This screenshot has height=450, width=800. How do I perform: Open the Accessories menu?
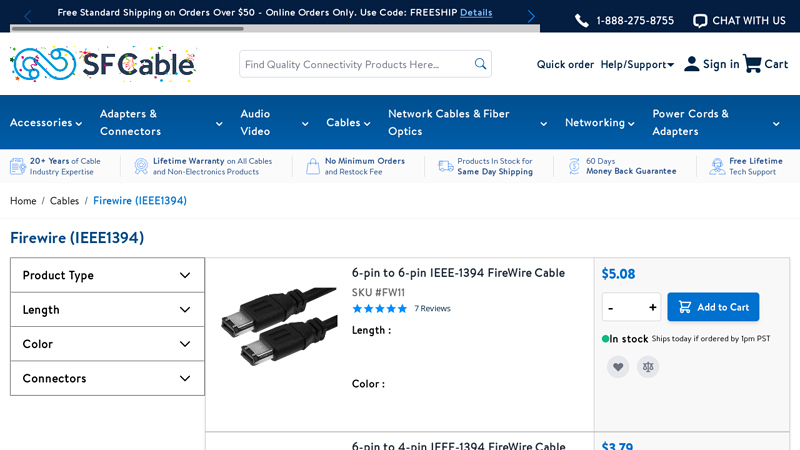46,122
